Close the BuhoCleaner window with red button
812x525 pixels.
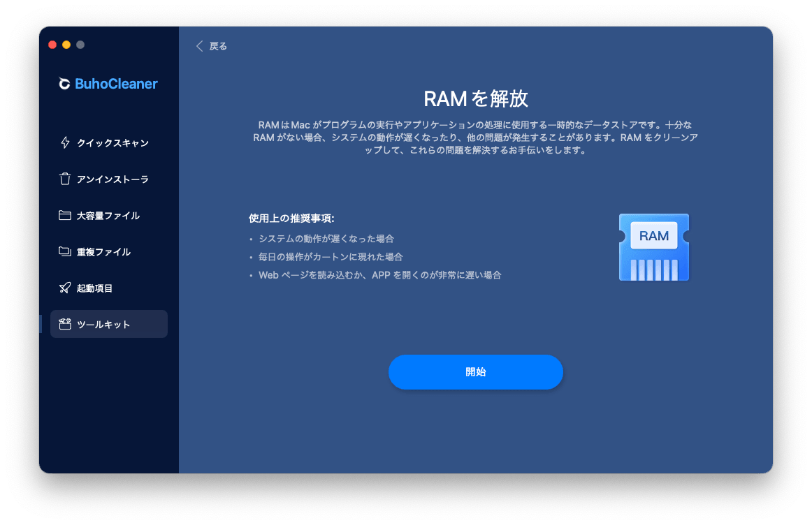pyautogui.click(x=52, y=45)
